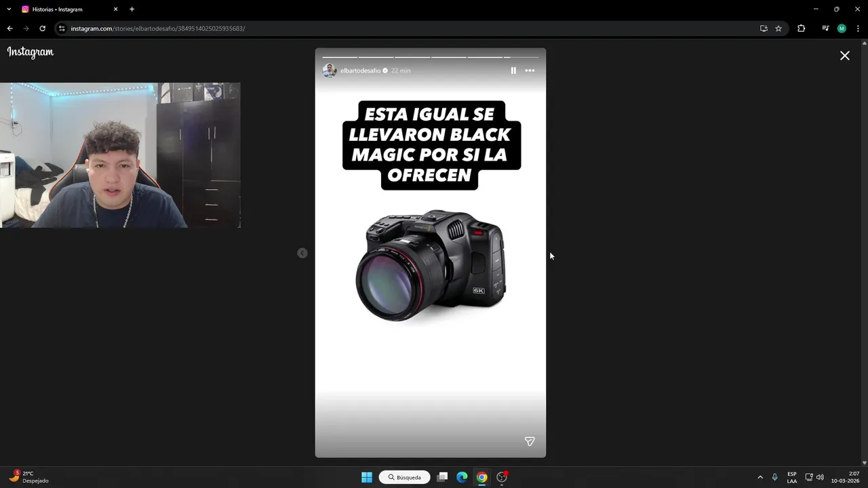
Task: Open the tab search dropdown arrow
Action: (x=9, y=9)
